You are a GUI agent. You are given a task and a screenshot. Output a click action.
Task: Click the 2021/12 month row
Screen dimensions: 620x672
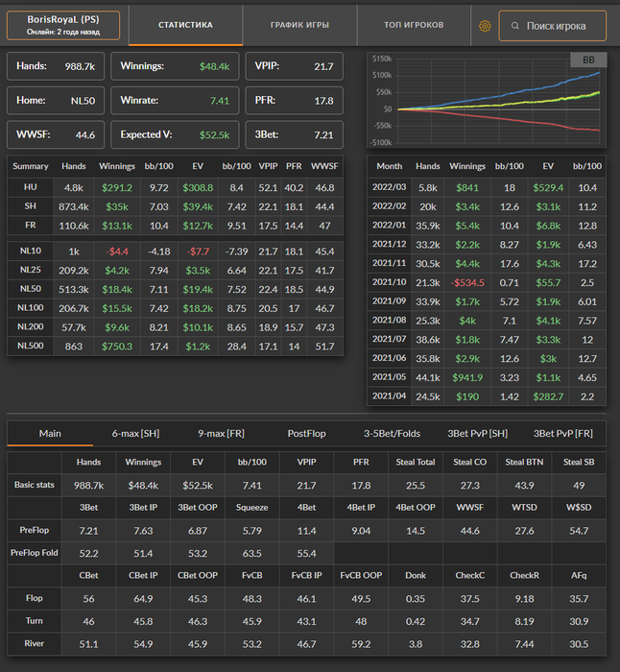pos(487,244)
